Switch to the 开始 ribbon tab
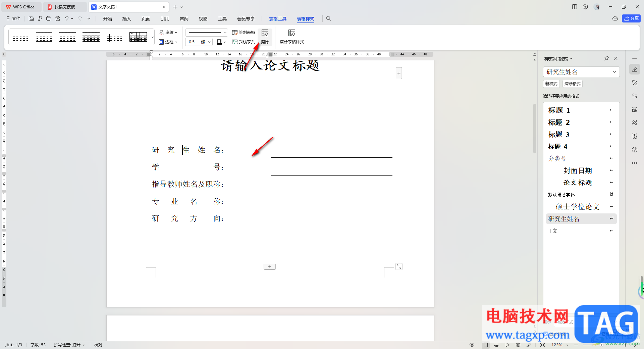644x349 pixels. 108,19
